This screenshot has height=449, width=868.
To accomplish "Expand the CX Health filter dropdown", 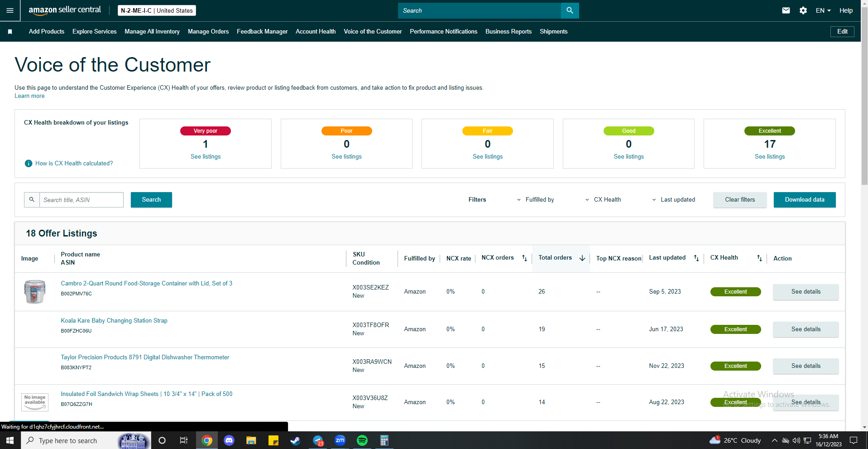I will tap(603, 200).
